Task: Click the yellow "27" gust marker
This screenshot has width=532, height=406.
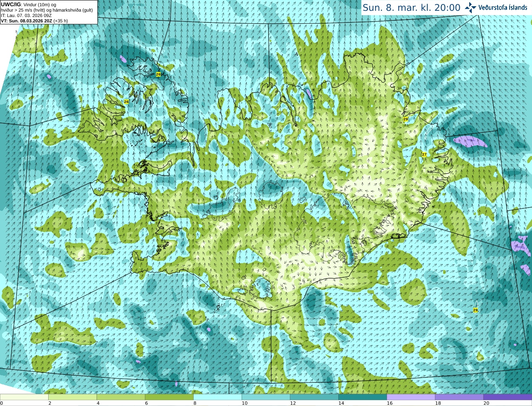Action: coord(424,154)
